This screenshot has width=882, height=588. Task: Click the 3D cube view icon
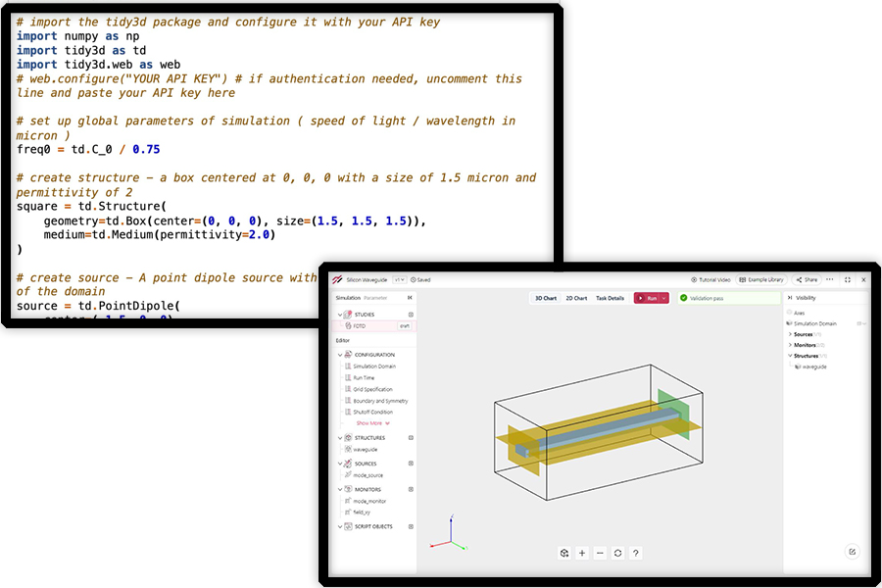[x=564, y=553]
